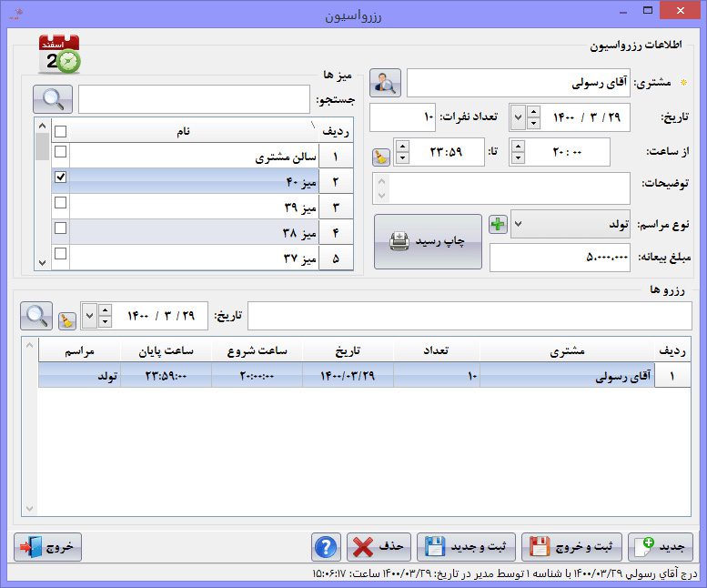Open the reservations list date dropdown arrow
The height and width of the screenshot is (588, 707).
point(90,316)
